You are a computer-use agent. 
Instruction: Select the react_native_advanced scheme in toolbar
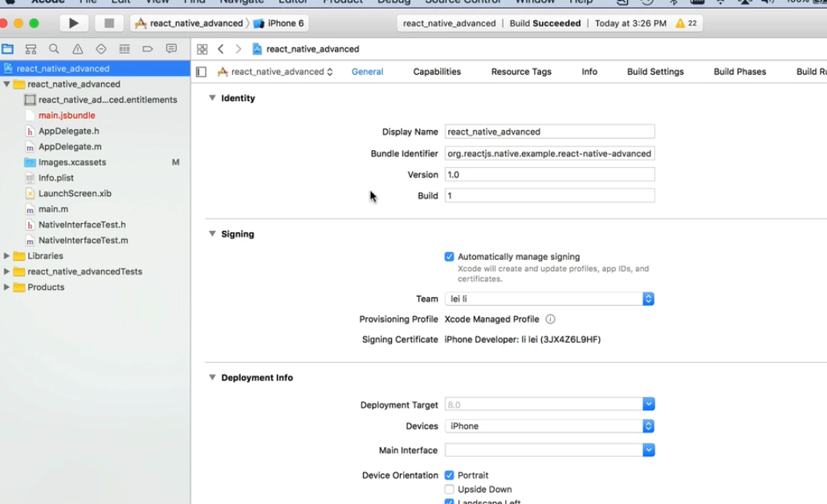pos(189,23)
